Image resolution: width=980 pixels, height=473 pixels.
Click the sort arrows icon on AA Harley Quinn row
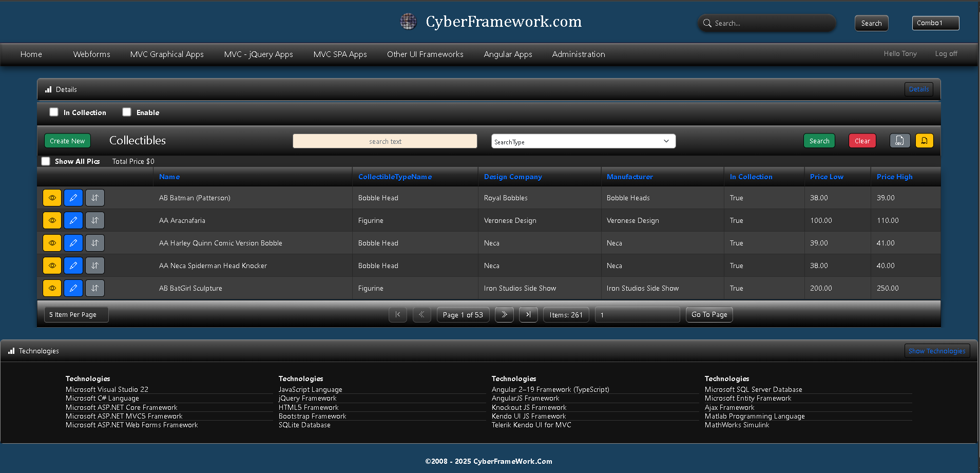coord(94,243)
